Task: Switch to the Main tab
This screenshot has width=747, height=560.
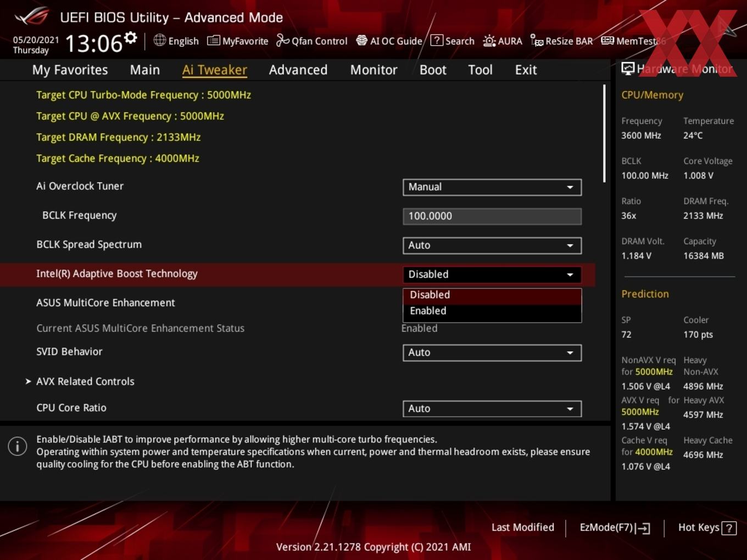Action: 145,70
